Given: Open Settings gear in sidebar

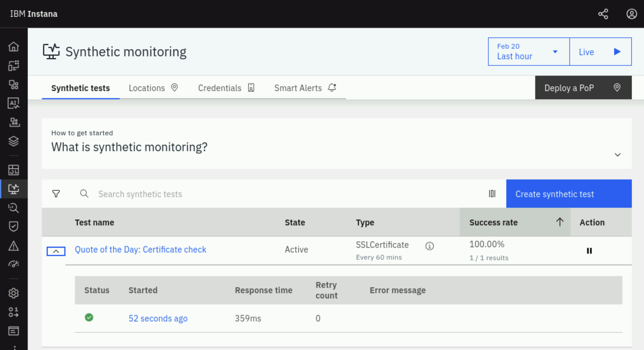Looking at the screenshot, I should click(14, 293).
